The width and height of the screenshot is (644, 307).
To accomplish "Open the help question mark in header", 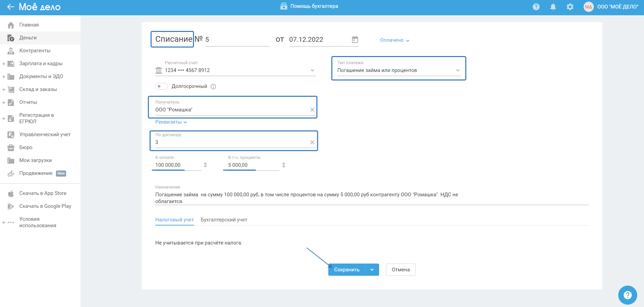I will pyautogui.click(x=536, y=7).
